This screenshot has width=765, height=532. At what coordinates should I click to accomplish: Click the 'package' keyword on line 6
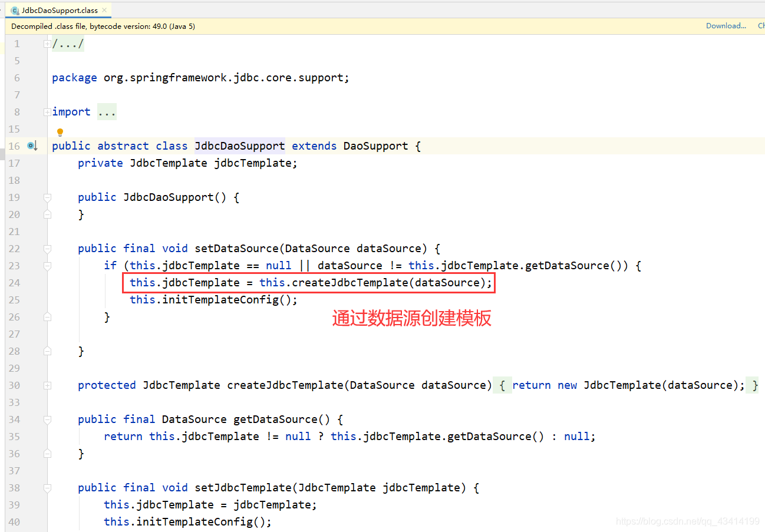click(x=74, y=78)
